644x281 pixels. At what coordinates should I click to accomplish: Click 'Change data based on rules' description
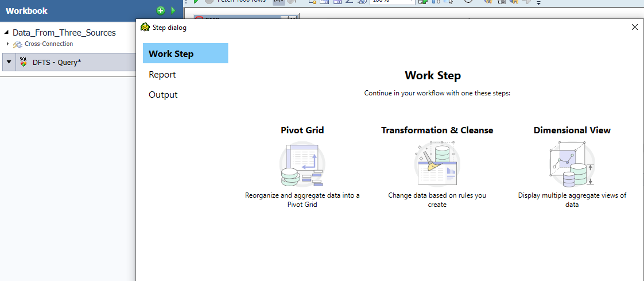[x=437, y=200]
